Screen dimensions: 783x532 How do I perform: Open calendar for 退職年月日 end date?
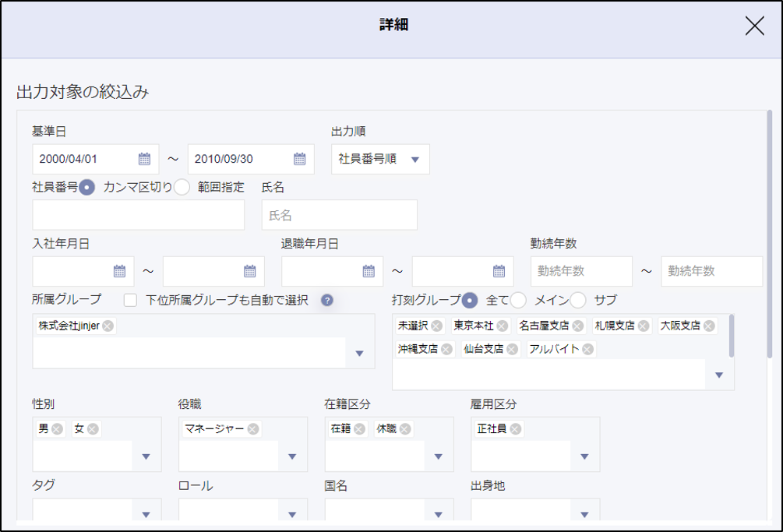(x=499, y=271)
